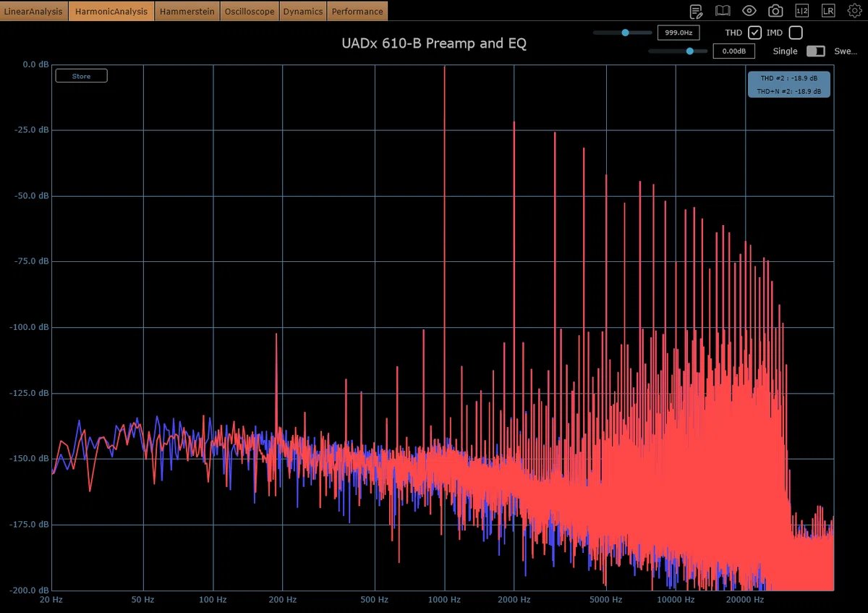This screenshot has width=868, height=613.
Task: Click the 1|2 channel compare icon
Action: pos(802,11)
